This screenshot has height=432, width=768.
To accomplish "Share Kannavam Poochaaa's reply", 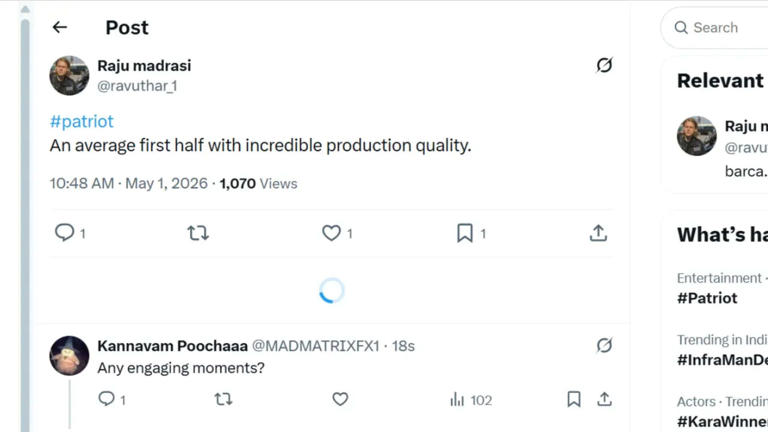I will click(x=604, y=399).
